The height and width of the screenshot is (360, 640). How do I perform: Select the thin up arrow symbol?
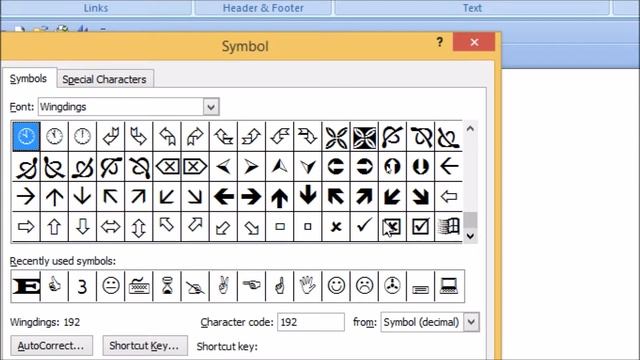coord(54,197)
